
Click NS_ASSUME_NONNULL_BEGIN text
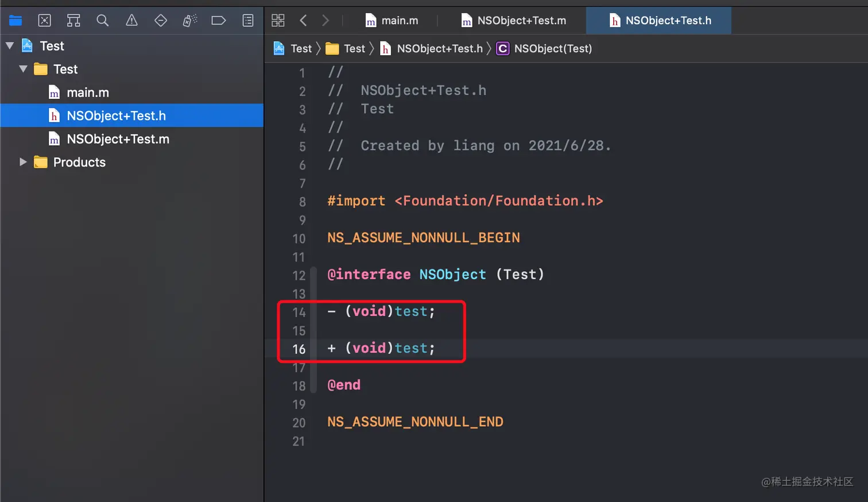point(424,238)
